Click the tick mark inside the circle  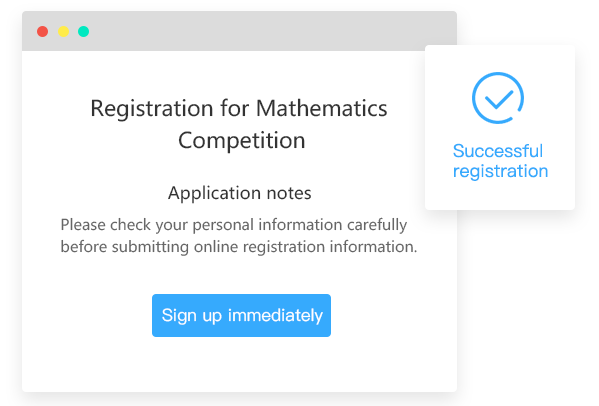(x=499, y=99)
